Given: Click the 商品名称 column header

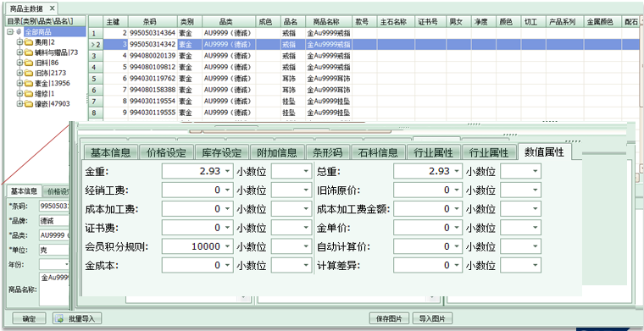Looking at the screenshot, I should tap(329, 22).
